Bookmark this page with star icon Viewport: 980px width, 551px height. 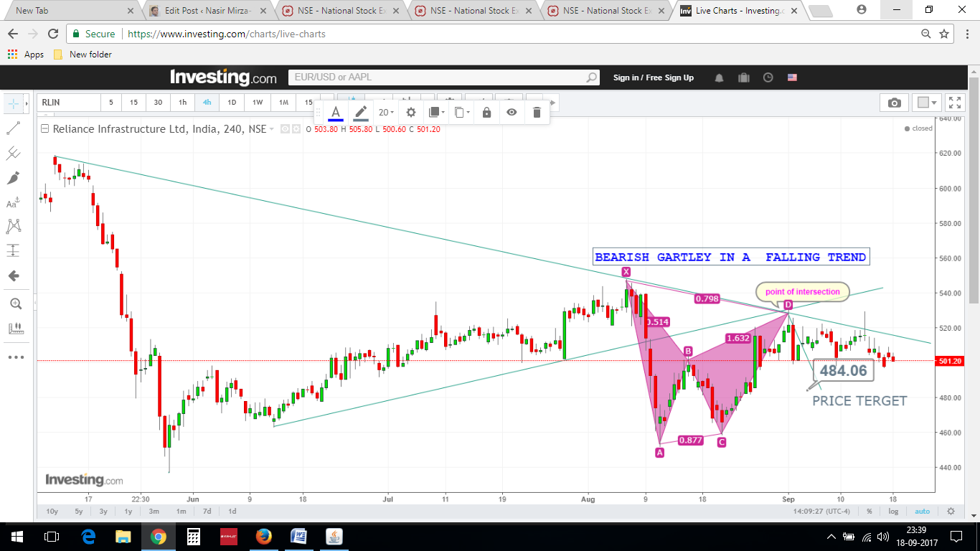point(944,34)
